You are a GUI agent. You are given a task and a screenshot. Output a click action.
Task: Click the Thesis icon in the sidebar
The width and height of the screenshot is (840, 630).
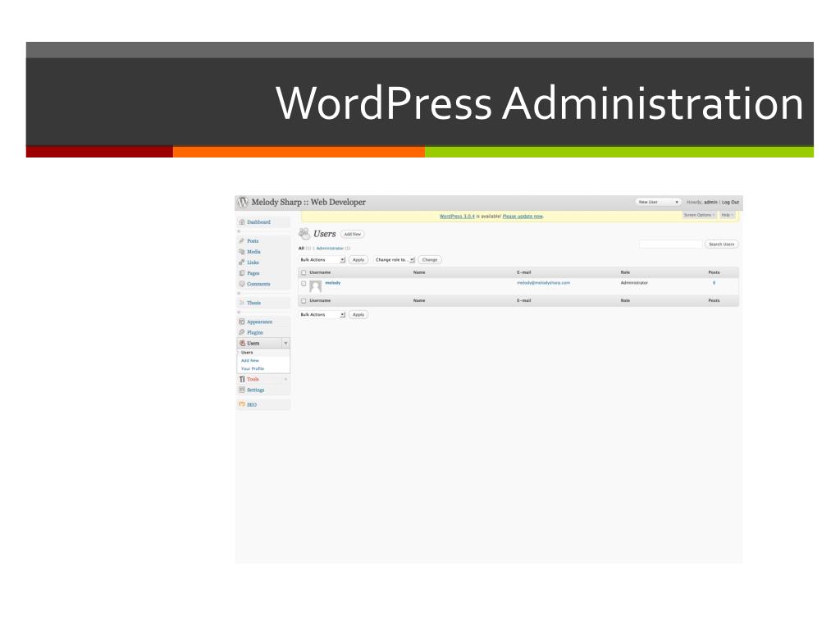pos(242,303)
